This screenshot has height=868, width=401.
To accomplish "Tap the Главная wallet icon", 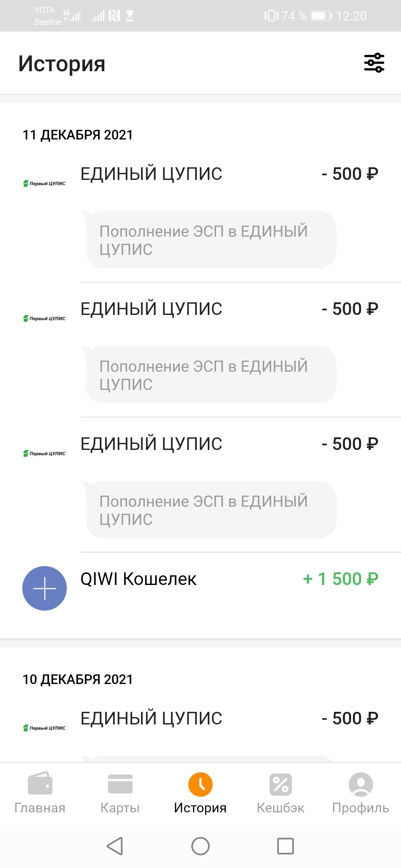I will click(x=40, y=783).
